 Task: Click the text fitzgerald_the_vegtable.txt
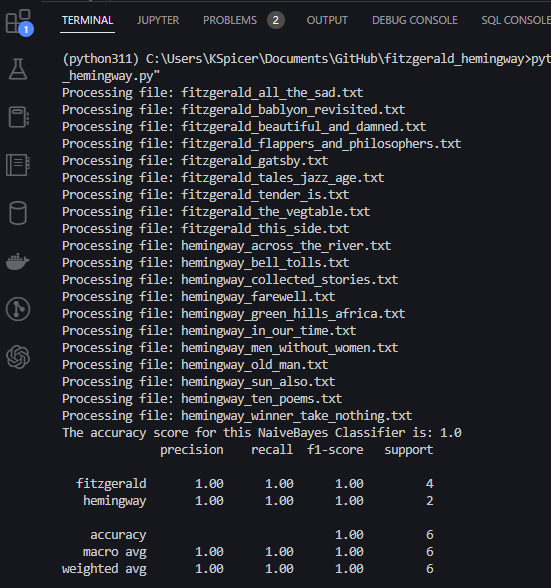pyautogui.click(x=276, y=212)
